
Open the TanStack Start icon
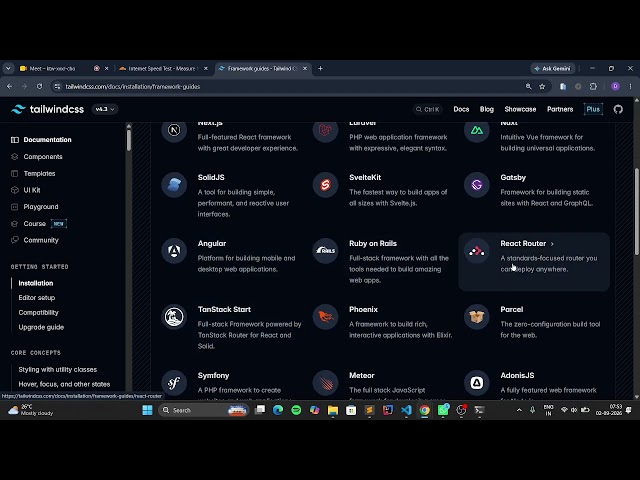[174, 317]
